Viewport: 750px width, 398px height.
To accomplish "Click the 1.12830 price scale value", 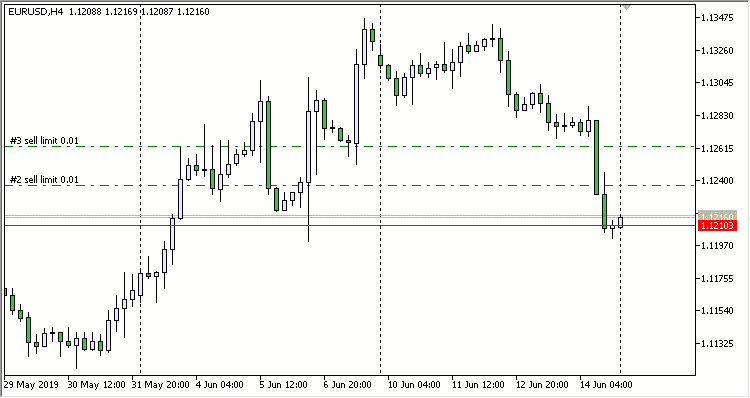I will point(717,116).
